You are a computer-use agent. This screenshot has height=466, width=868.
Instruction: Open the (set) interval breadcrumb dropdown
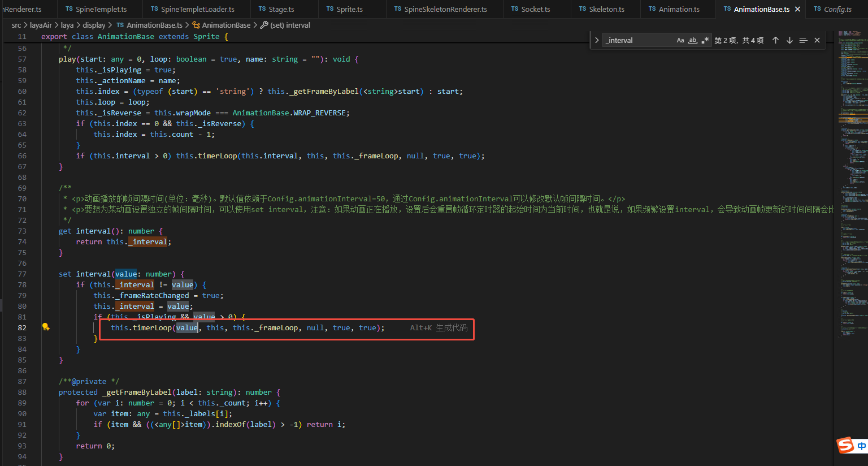tap(290, 25)
